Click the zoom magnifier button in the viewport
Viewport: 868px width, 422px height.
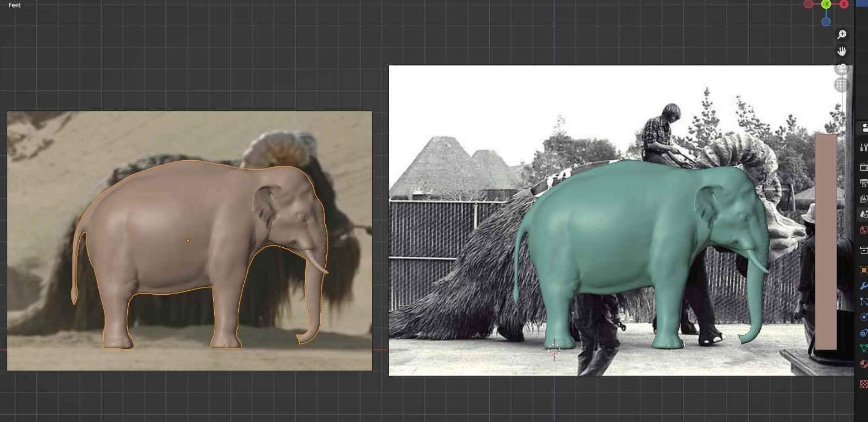pos(842,33)
